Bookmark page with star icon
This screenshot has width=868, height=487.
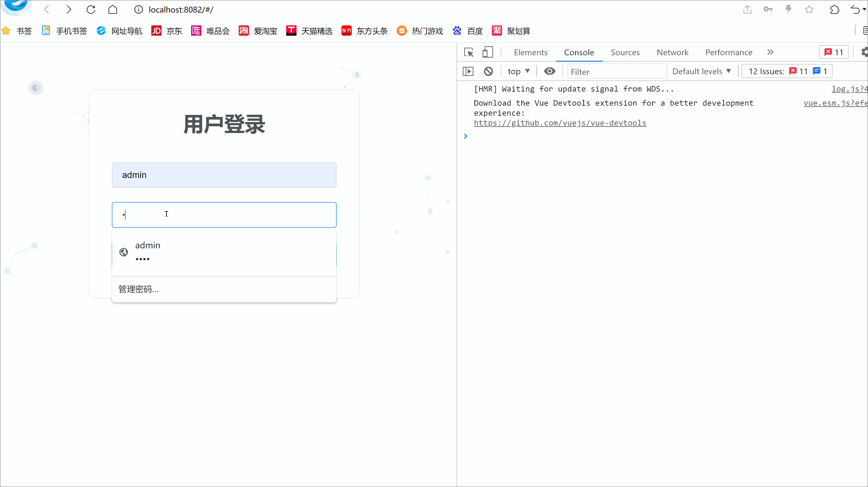click(809, 9)
